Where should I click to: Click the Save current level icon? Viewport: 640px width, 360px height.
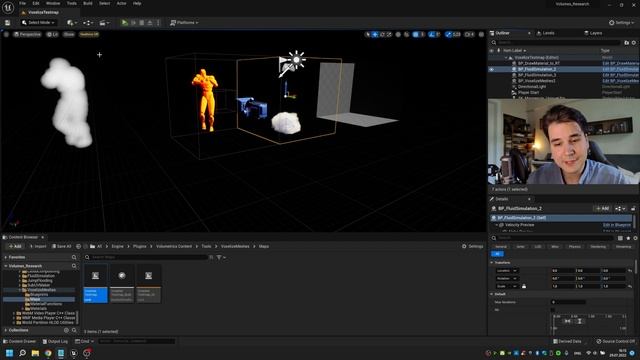click(7, 23)
